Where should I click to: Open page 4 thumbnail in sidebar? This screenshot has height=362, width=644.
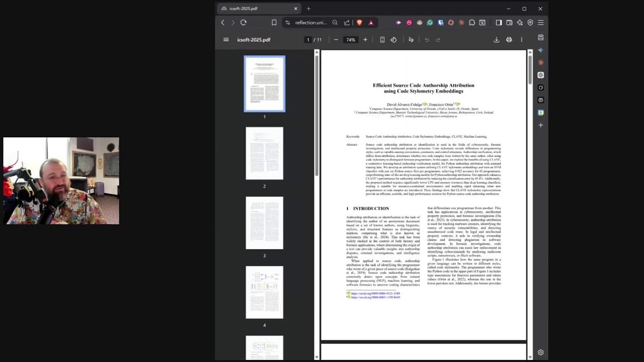(x=264, y=292)
